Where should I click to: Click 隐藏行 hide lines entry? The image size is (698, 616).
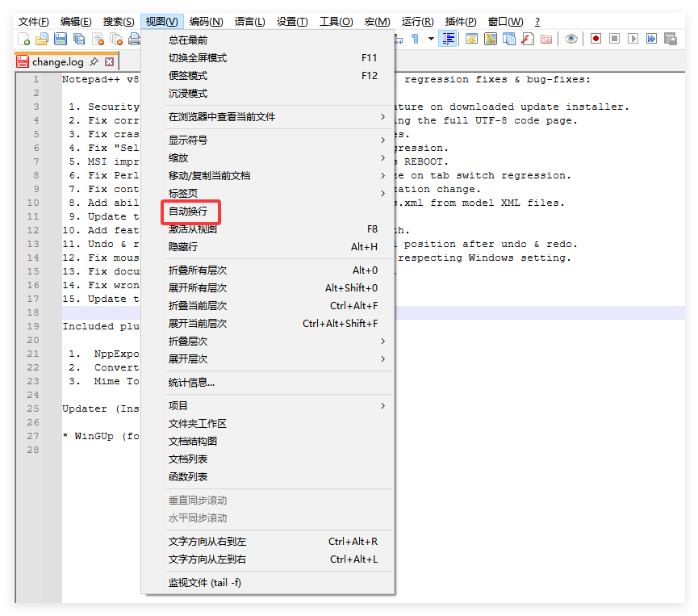(268, 247)
